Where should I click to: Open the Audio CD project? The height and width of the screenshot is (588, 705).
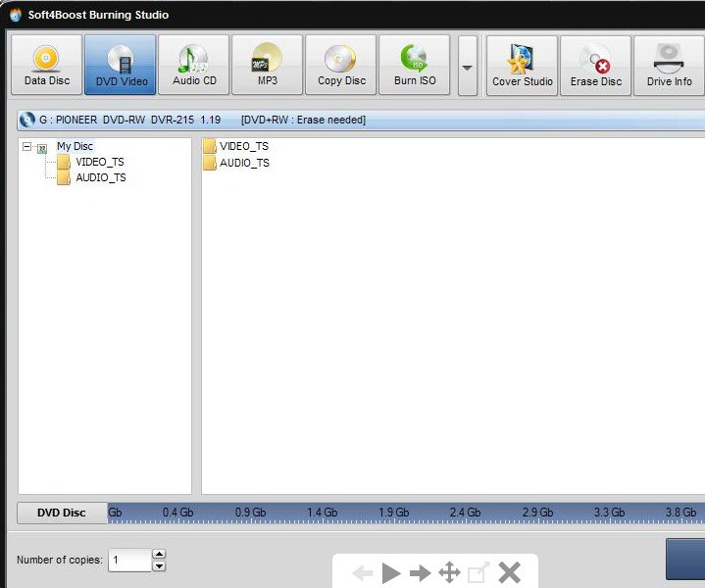[194, 65]
